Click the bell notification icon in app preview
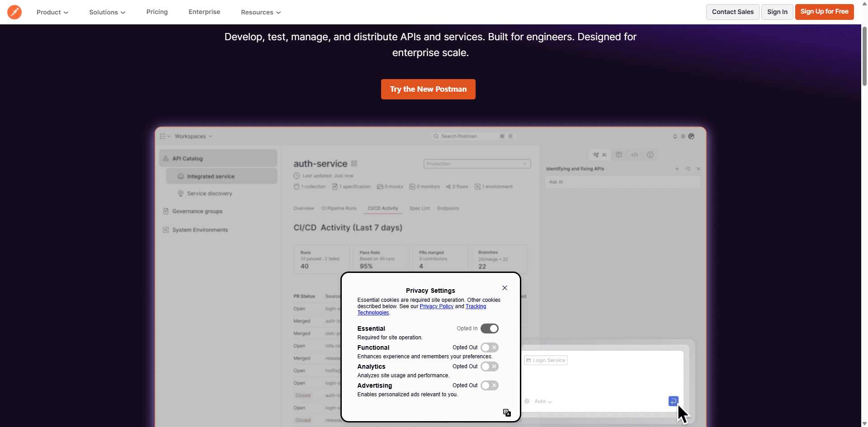 (675, 136)
